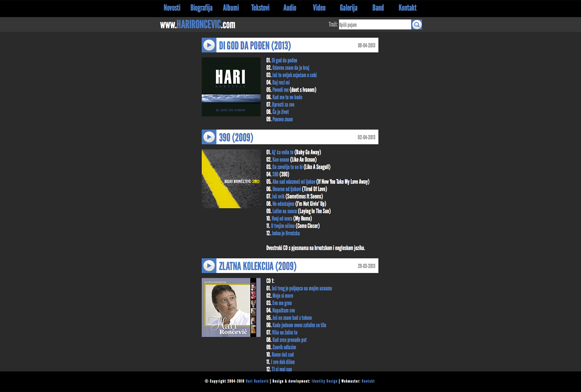
Task: Click the play icon beside Di God Da Pođen
Action: (209, 45)
